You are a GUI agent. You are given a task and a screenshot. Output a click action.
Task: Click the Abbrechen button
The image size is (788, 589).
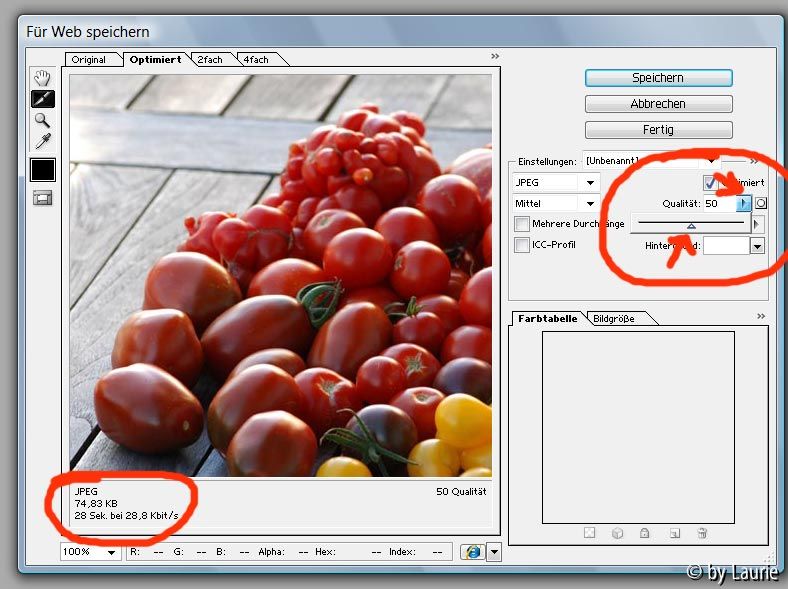[x=658, y=104]
